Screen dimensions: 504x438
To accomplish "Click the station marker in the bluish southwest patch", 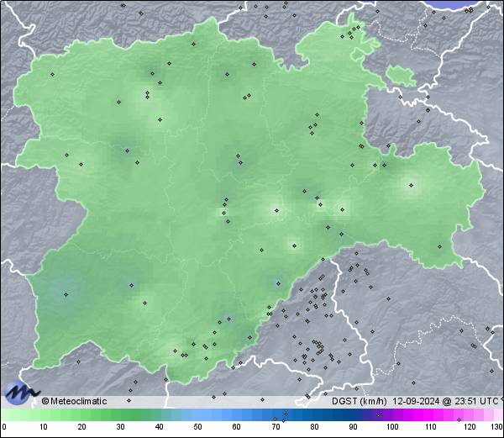I will pyautogui.click(x=66, y=294).
